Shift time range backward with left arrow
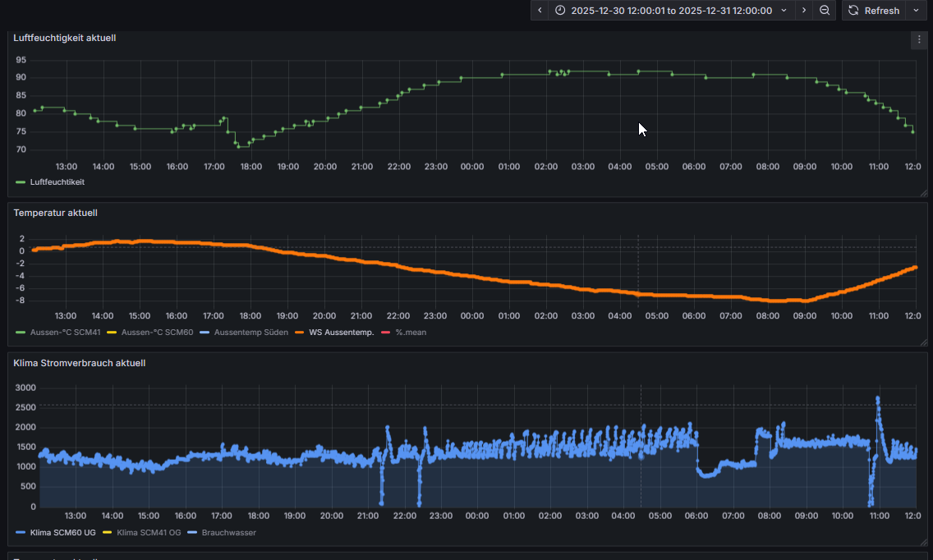 540,11
